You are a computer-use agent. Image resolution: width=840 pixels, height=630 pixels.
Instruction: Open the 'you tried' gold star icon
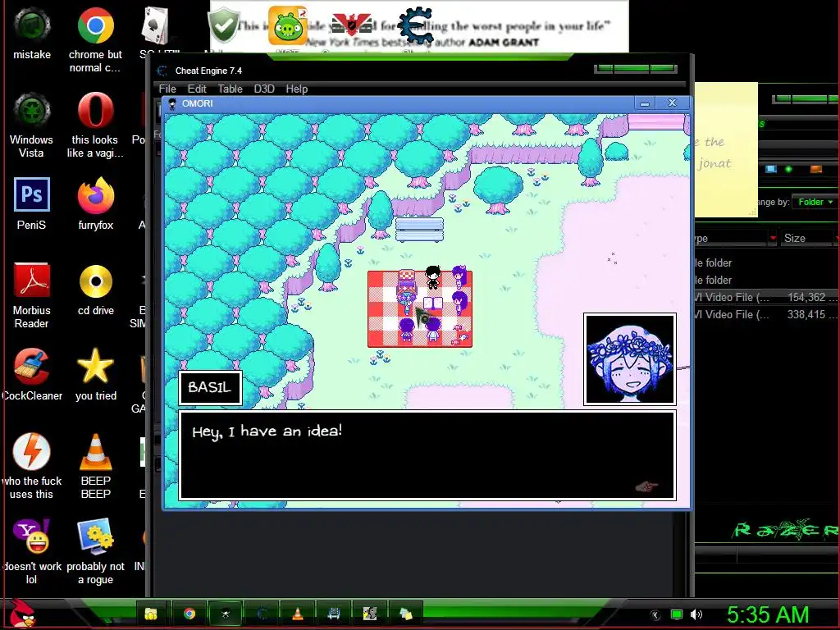[95, 374]
